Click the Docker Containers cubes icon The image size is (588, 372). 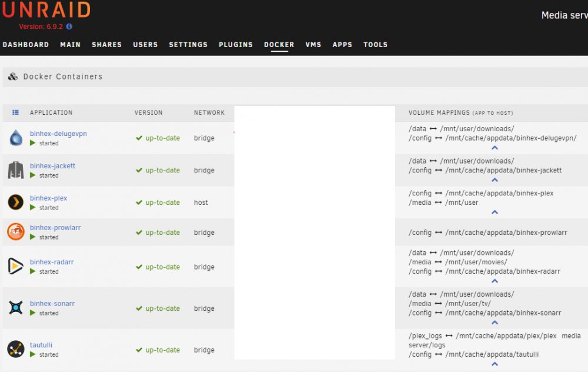tap(13, 77)
